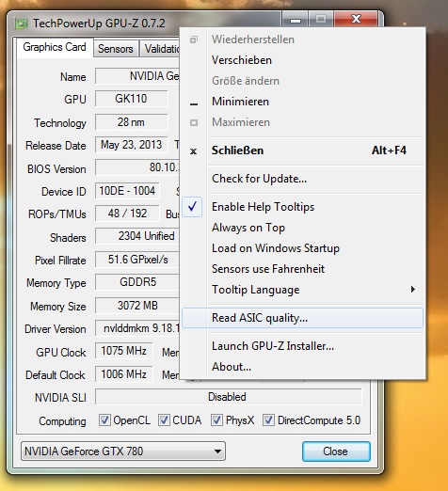Click the Name field showing NVIDIA Ge
448x491 pixels.
(x=137, y=76)
